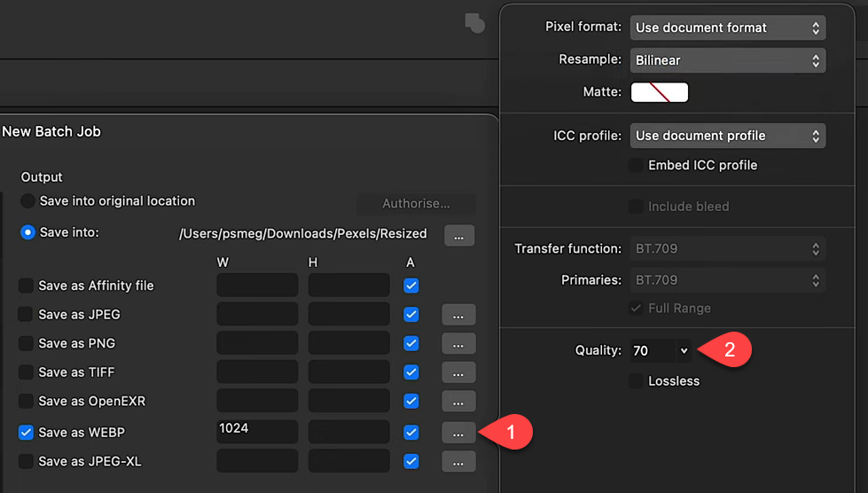
Task: Open JPEG-XL export options ellipsis button
Action: 458,462
